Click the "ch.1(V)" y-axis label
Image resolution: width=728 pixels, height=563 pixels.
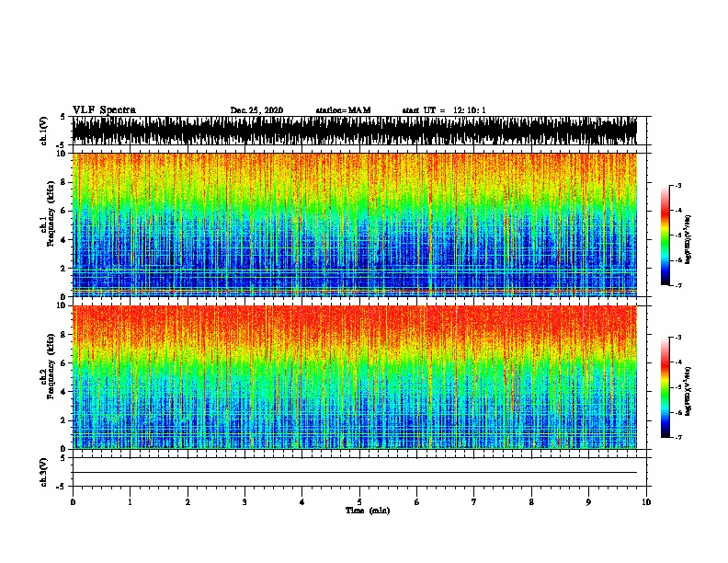coord(43,131)
